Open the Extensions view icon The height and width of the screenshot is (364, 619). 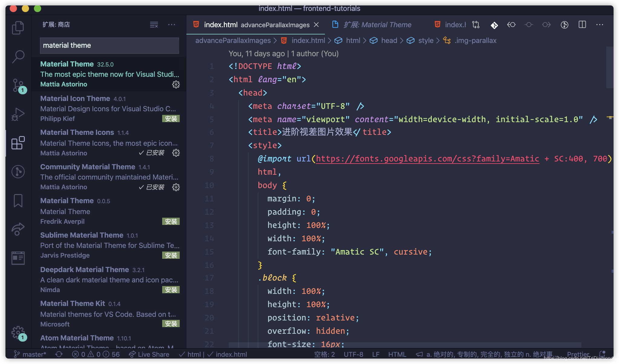coord(18,143)
